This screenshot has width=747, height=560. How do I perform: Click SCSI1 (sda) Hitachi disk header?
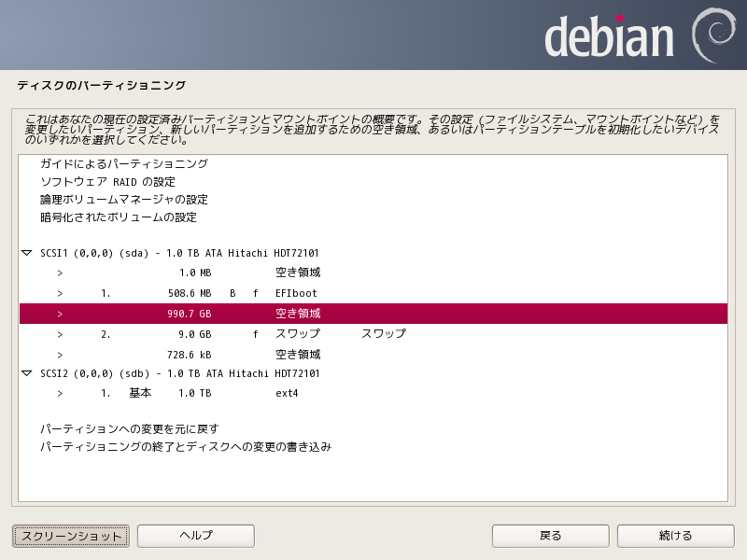(179, 253)
